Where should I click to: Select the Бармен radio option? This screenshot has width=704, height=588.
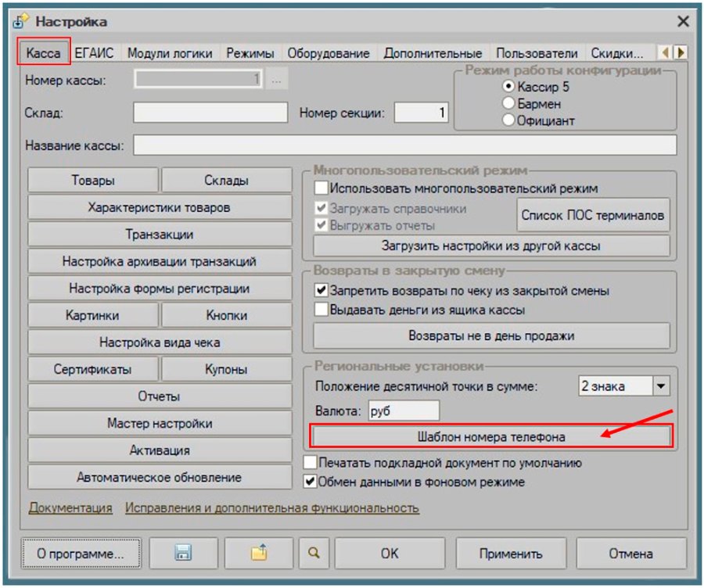tap(508, 103)
